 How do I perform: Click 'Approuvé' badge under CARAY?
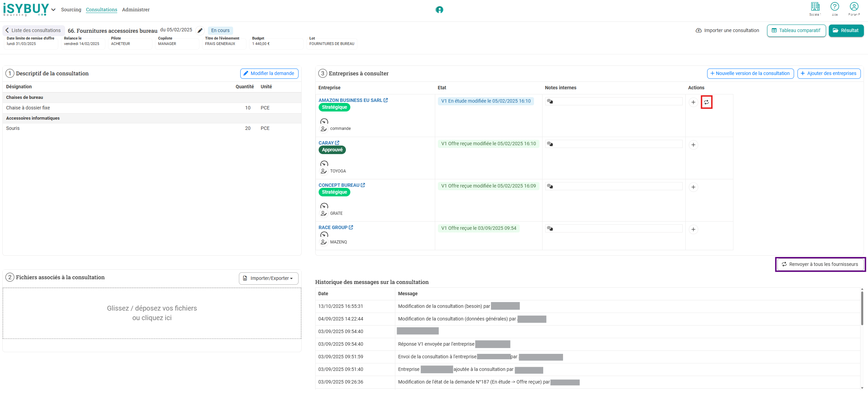(x=332, y=150)
